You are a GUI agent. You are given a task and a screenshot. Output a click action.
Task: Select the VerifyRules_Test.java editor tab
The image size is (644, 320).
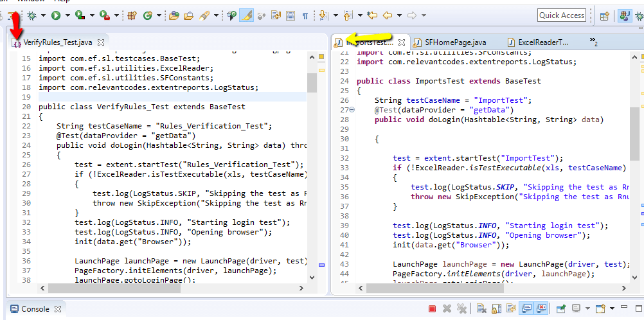tap(58, 42)
